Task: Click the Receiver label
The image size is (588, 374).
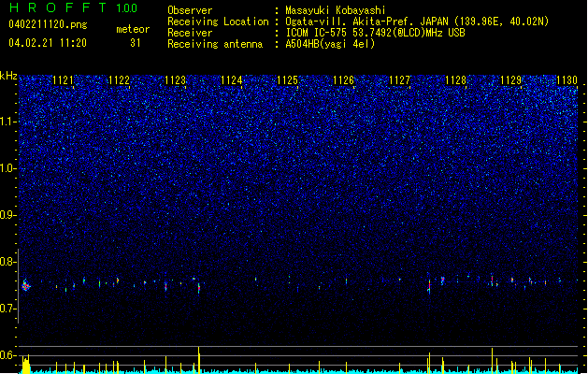Action: (x=190, y=33)
